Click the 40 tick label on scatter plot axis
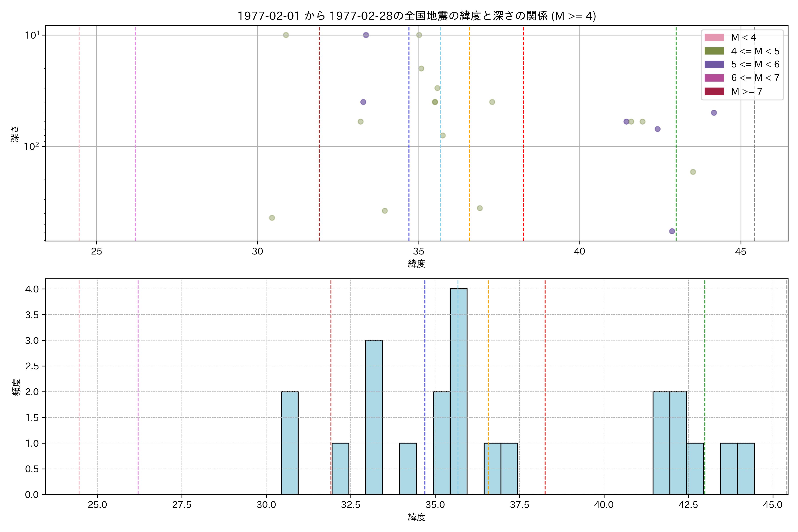Image resolution: width=798 pixels, height=532 pixels. click(x=579, y=251)
